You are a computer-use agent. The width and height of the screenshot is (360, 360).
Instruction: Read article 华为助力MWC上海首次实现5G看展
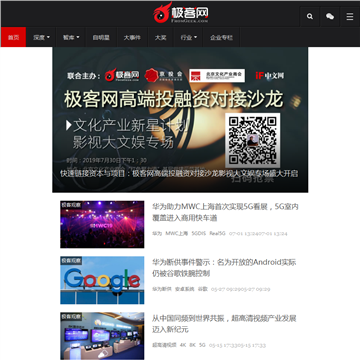point(225,212)
